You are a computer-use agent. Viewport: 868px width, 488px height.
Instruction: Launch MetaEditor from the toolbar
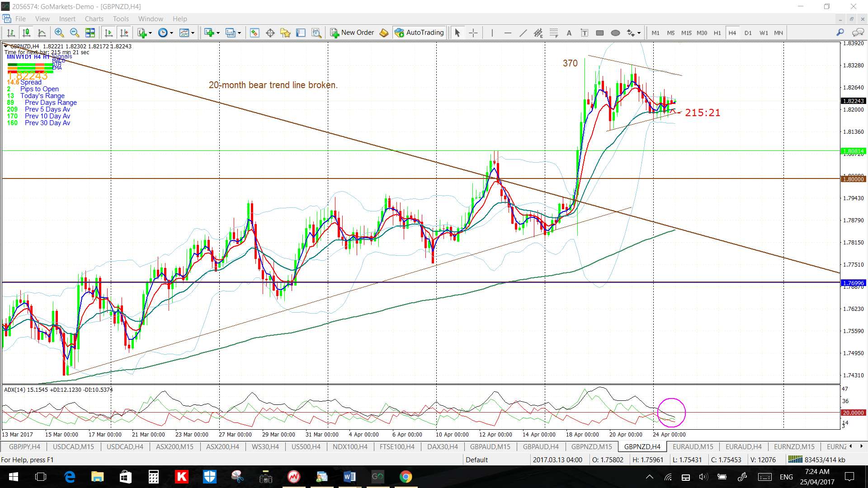tap(384, 33)
